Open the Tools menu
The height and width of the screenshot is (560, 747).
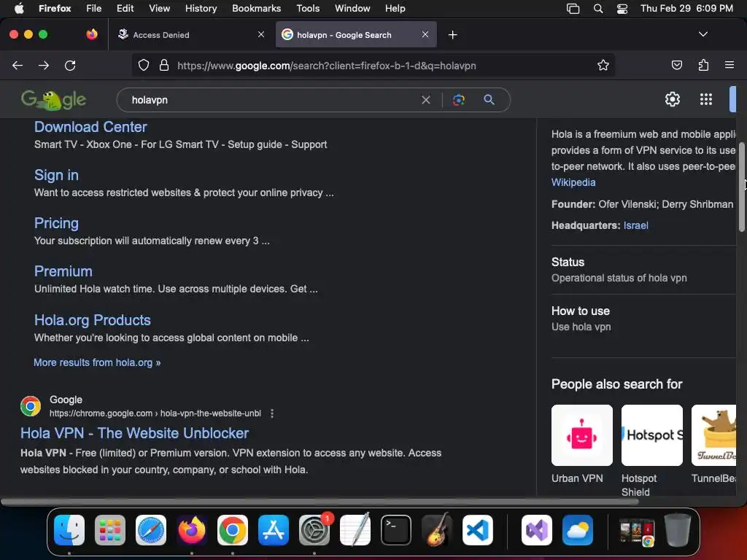pos(308,8)
